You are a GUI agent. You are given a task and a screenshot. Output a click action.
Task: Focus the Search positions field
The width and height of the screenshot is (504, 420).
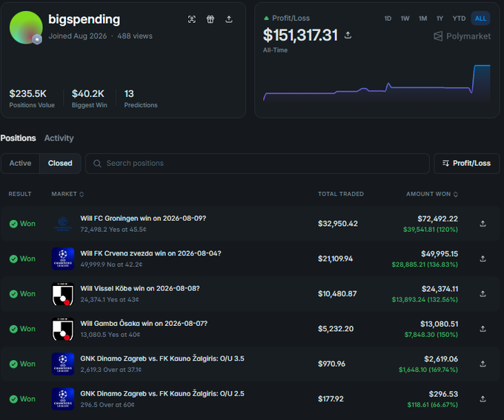tap(257, 164)
